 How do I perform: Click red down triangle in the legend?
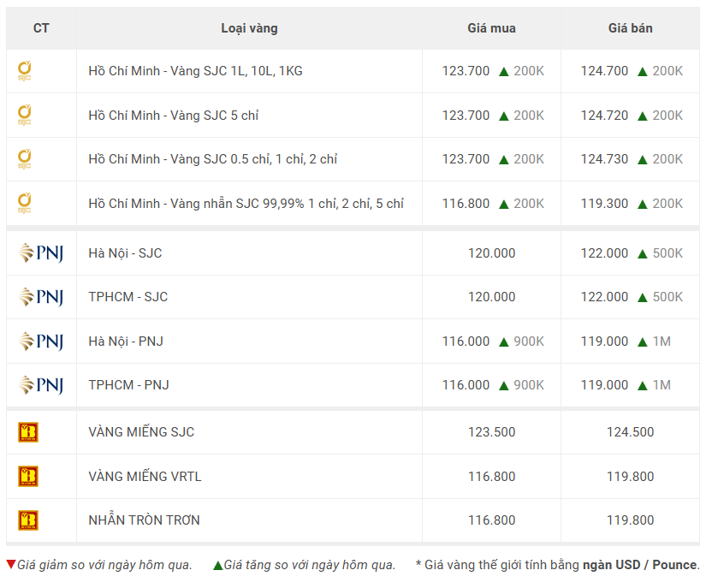11,564
